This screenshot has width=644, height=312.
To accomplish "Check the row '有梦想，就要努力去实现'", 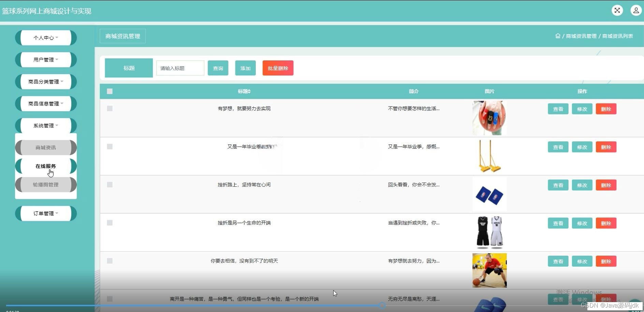I will click(x=109, y=108).
